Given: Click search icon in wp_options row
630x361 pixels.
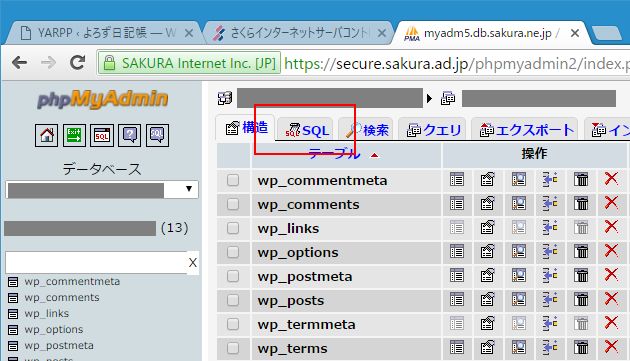Looking at the screenshot, I should click(519, 252).
